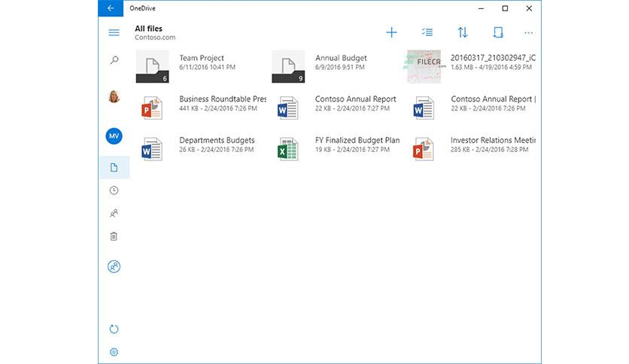This screenshot has height=364, width=629.
Task: Open the Team Project folder thumbnail
Action: [x=153, y=66]
